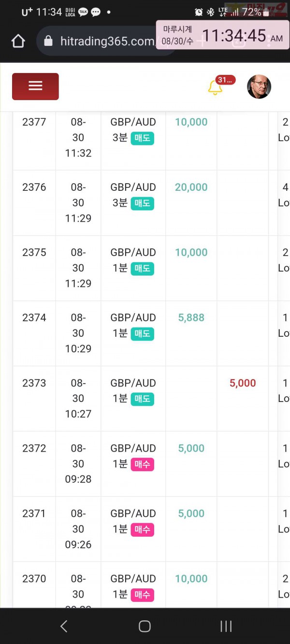
Task: Tap the Android back navigation icon
Action: [x=64, y=626]
